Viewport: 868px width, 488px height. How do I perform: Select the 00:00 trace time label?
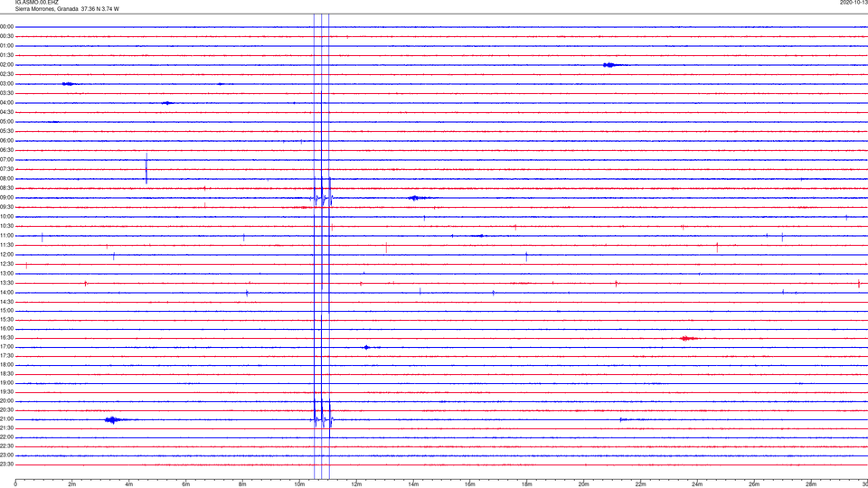[x=7, y=26]
